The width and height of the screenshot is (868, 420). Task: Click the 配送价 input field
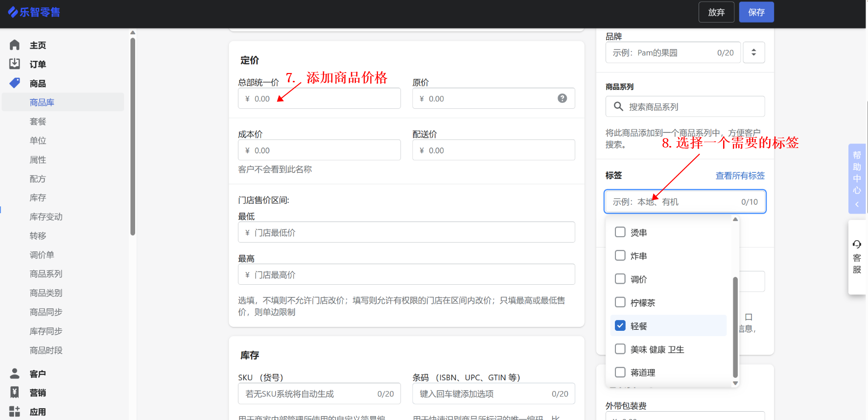(493, 150)
